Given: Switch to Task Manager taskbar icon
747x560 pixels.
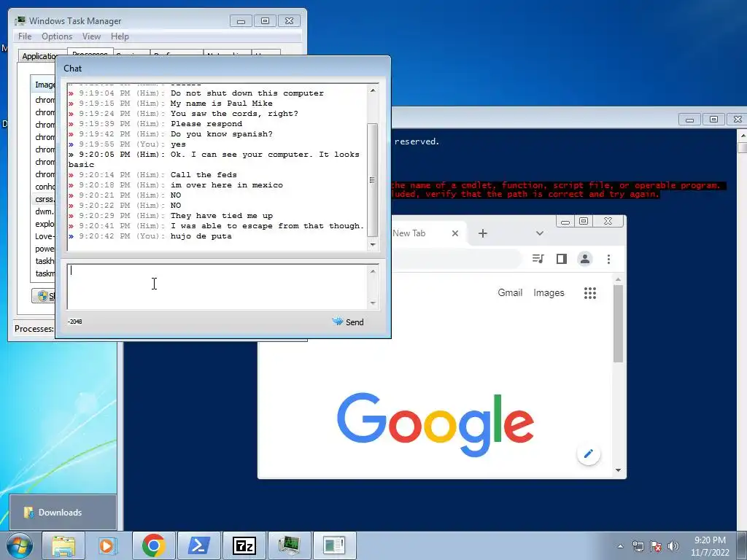Looking at the screenshot, I should (289, 545).
